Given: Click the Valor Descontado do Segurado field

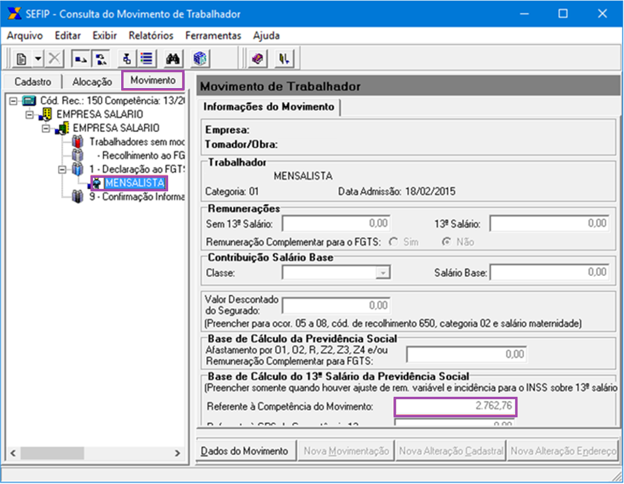Looking at the screenshot, I should (336, 306).
